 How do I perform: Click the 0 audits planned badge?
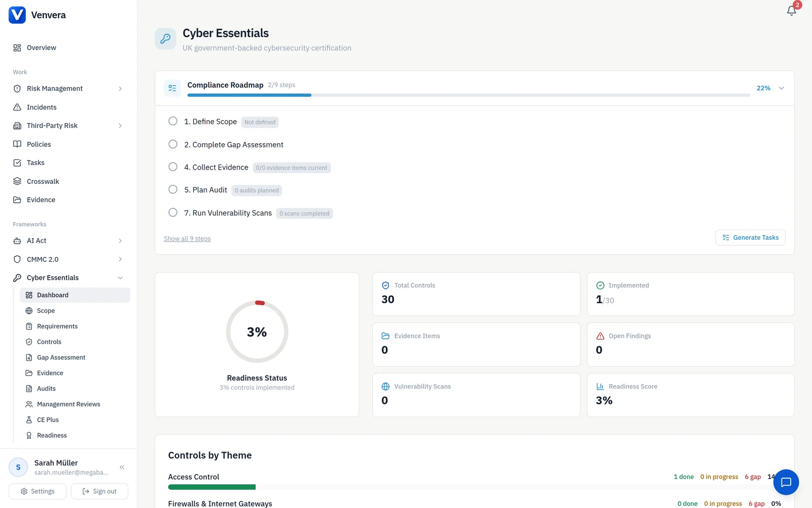click(257, 190)
